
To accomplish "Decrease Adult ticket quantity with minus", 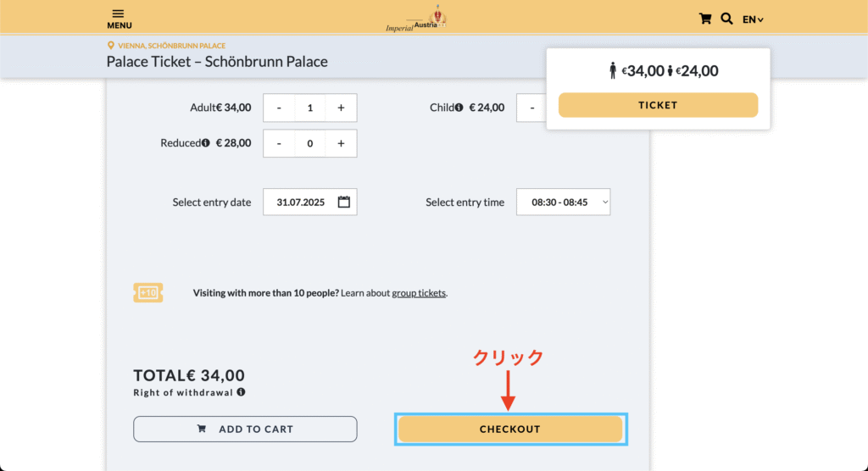I will pyautogui.click(x=279, y=108).
